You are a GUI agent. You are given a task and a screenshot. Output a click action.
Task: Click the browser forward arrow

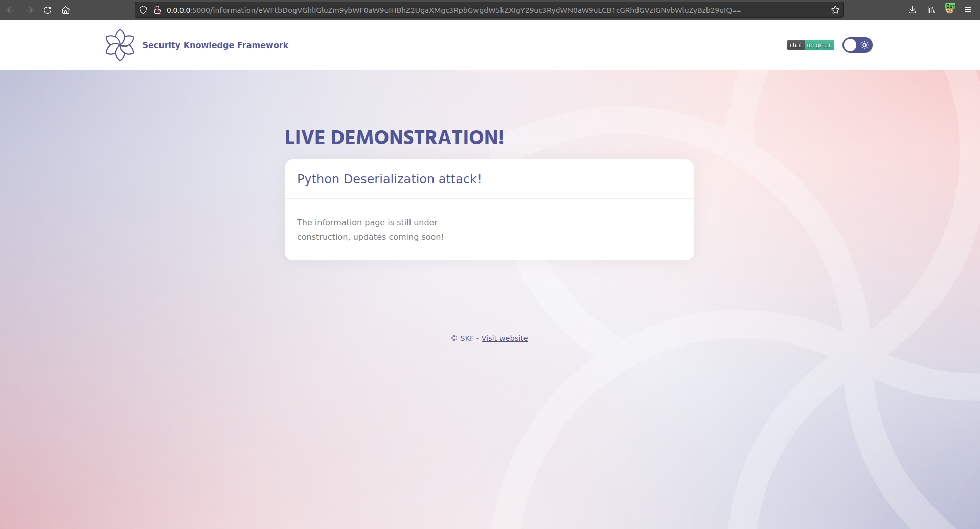coord(29,10)
